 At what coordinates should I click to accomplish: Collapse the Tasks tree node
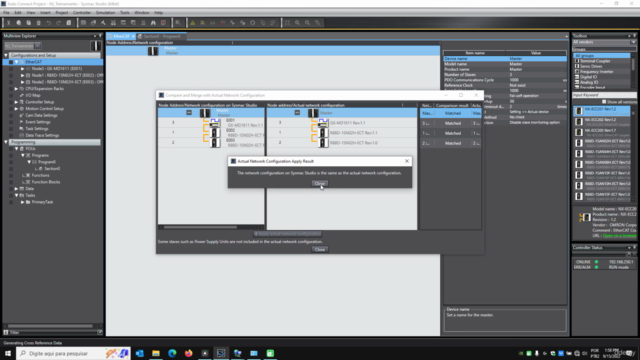pyautogui.click(x=16, y=195)
